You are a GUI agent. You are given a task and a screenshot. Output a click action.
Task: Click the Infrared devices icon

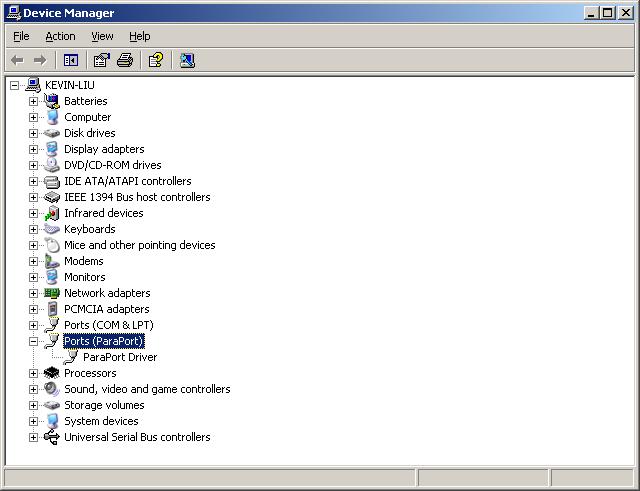click(52, 213)
